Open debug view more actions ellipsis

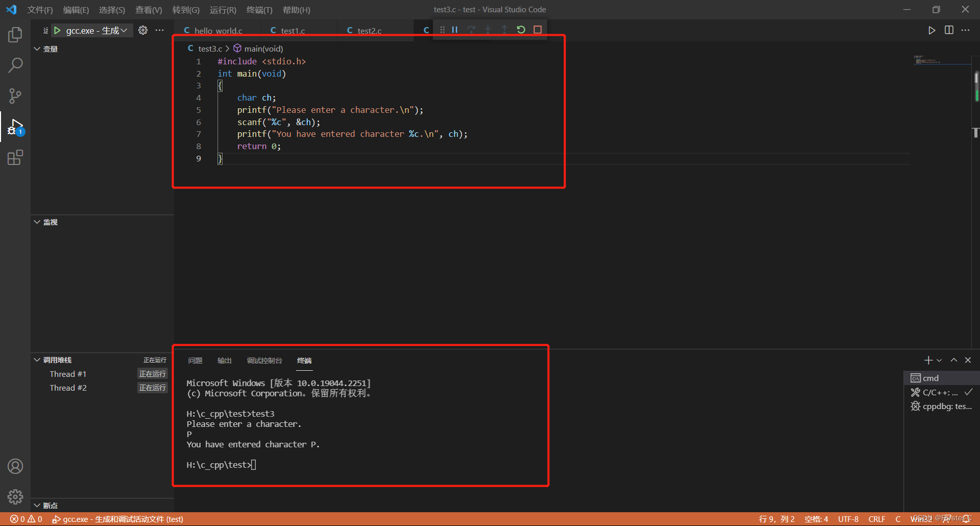click(160, 30)
